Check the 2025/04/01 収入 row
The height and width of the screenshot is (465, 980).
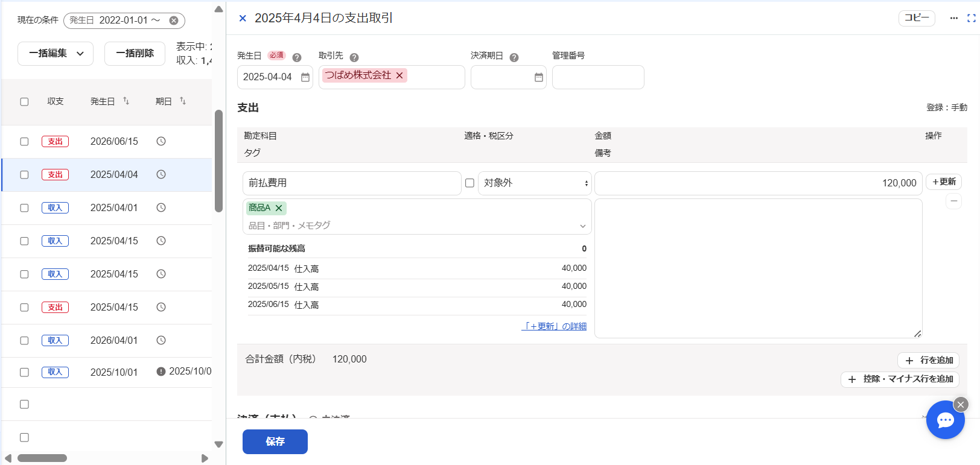pyautogui.click(x=24, y=208)
